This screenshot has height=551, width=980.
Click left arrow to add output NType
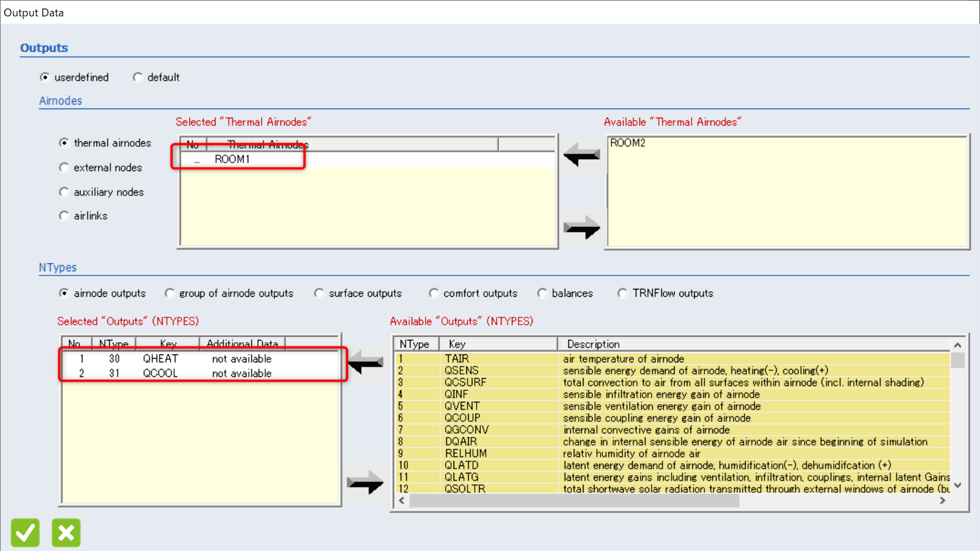click(365, 363)
